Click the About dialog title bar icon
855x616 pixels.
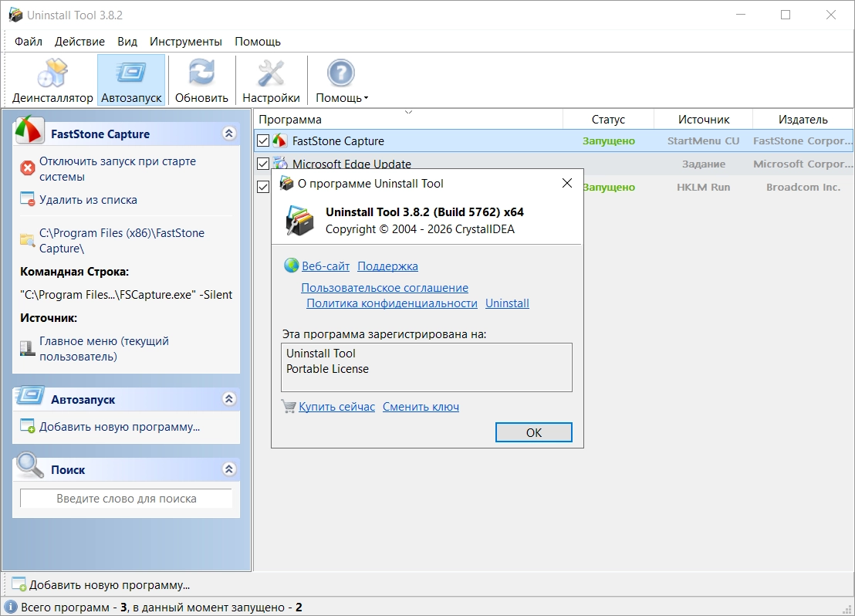pos(286,183)
